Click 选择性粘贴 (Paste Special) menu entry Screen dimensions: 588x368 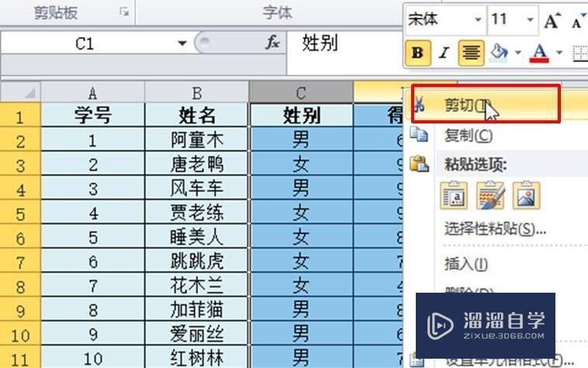coord(495,229)
